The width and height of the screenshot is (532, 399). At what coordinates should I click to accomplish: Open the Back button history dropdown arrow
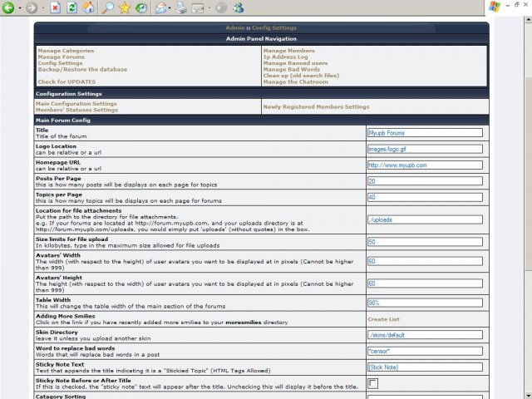point(20,8)
